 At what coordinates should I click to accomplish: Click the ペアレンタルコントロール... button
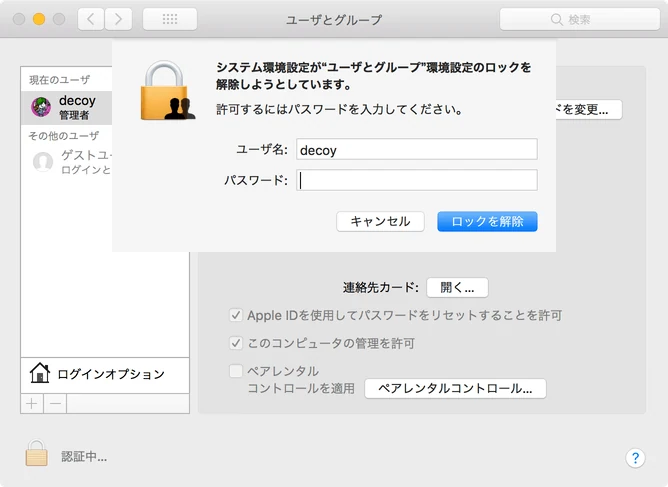point(455,389)
